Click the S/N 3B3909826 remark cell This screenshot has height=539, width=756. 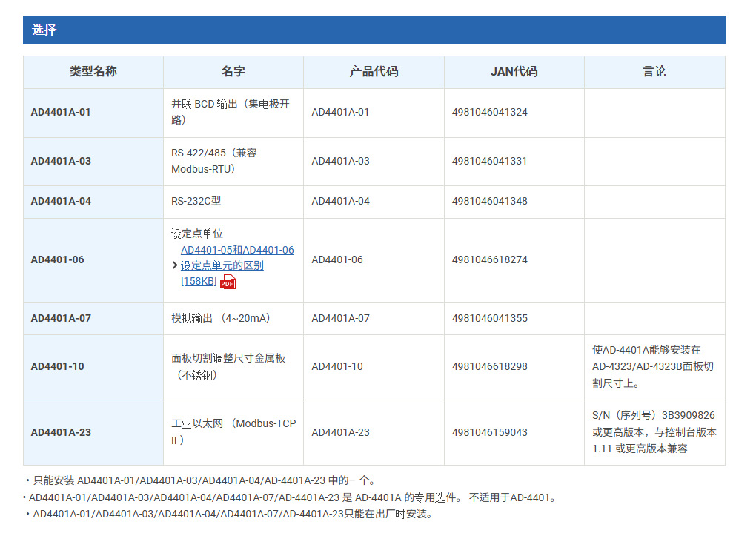coord(654,432)
